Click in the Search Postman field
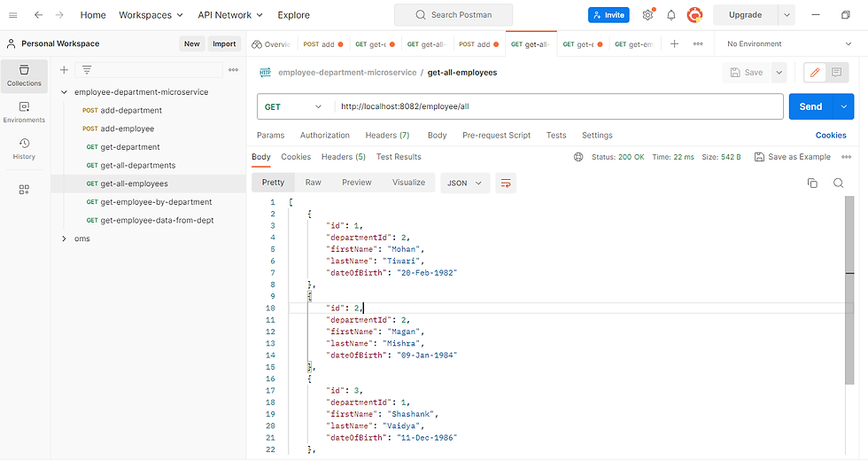Viewport: 868px width, 461px height. pyautogui.click(x=453, y=15)
